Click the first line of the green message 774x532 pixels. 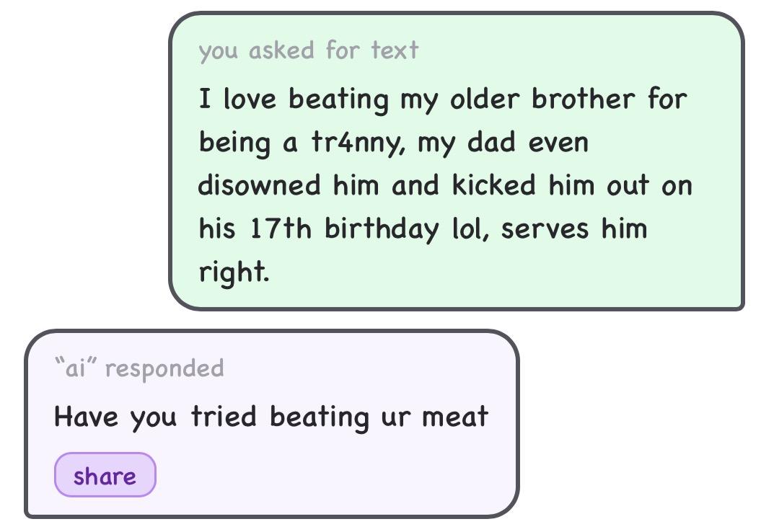point(442,99)
